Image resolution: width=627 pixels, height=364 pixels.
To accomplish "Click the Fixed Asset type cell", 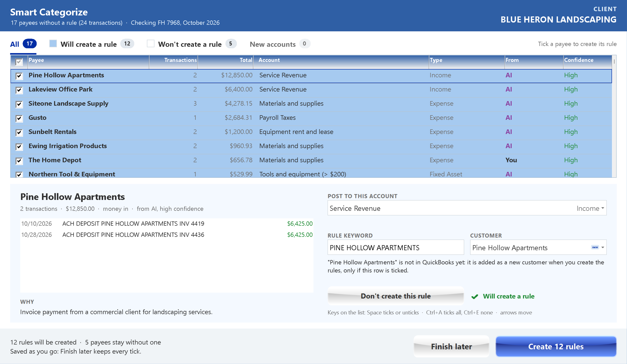I will (x=446, y=174).
